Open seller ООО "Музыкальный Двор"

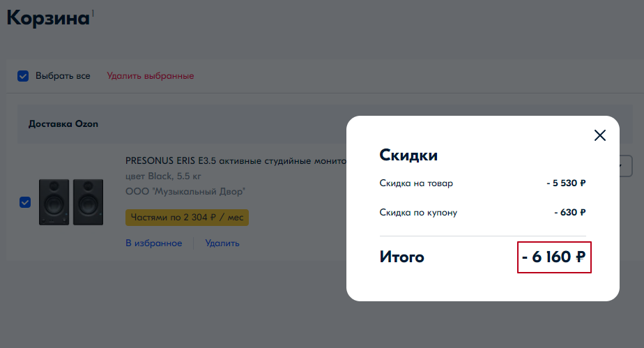tap(185, 191)
